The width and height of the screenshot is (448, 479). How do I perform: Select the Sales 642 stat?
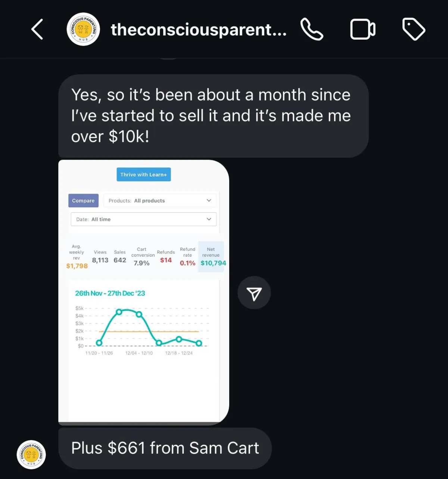tap(120, 257)
